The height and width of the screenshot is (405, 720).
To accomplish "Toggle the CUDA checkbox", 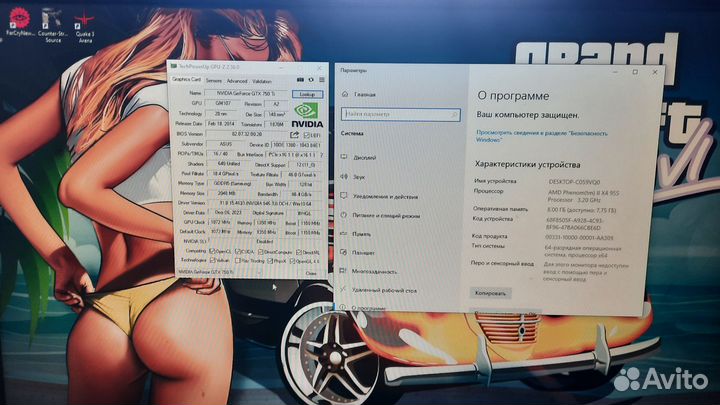I will (x=237, y=252).
